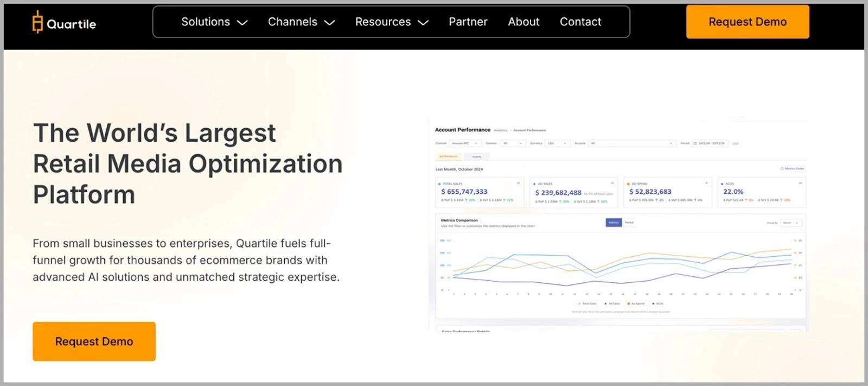Click Request Demo below the hero text
This screenshot has height=386, width=868.
[x=94, y=341]
